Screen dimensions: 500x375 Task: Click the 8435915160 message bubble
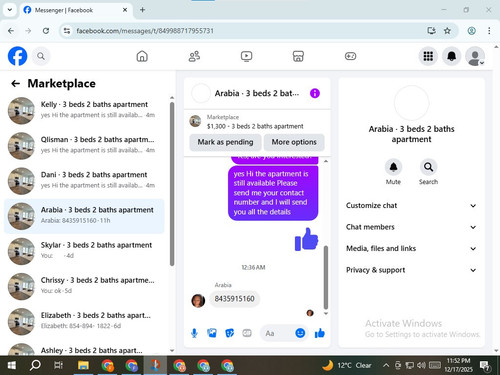pyautogui.click(x=234, y=299)
